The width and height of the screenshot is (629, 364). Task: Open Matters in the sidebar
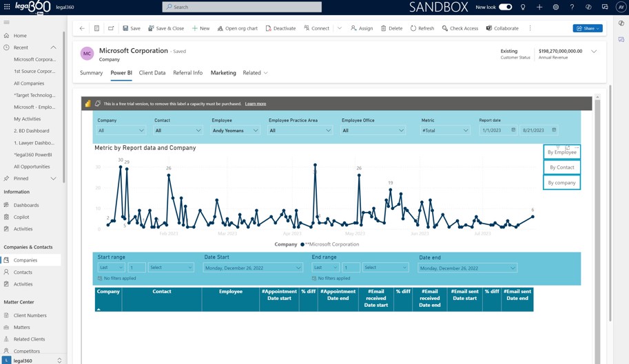[21, 327]
